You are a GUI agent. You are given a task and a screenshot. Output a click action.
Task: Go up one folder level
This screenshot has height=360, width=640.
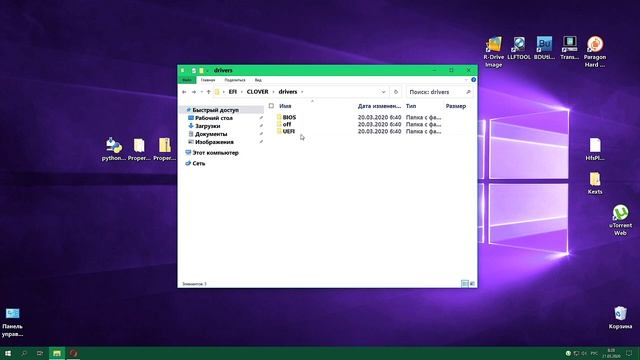(209, 92)
